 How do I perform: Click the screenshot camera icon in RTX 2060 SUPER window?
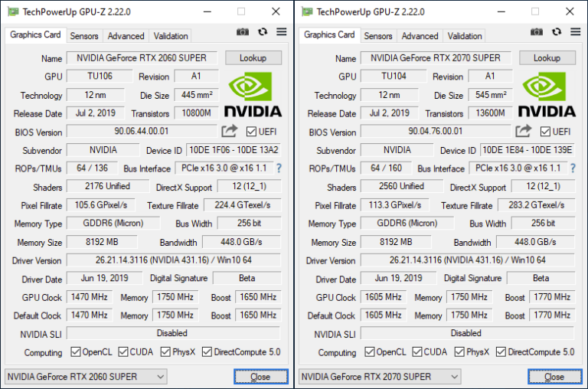[x=243, y=32]
